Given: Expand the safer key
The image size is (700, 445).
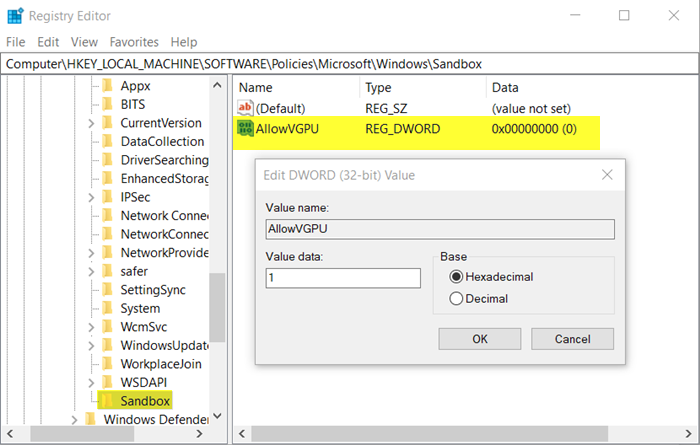Looking at the screenshot, I should [91, 271].
